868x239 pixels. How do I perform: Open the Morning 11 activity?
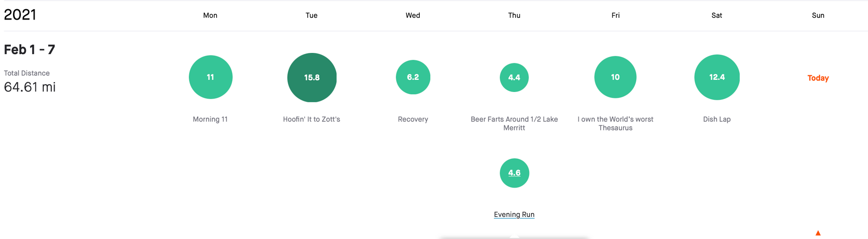210,119
